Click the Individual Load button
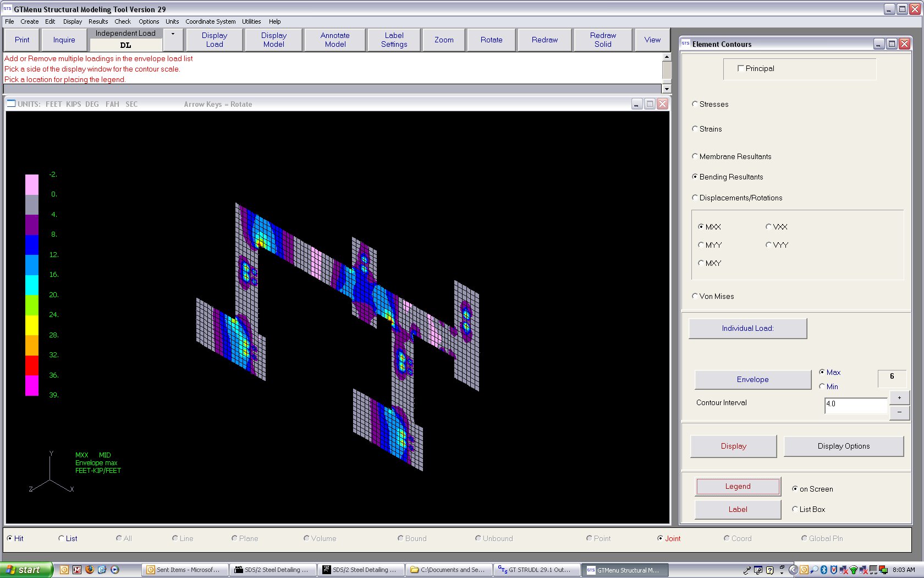Image resolution: width=924 pixels, height=578 pixels. coord(747,328)
